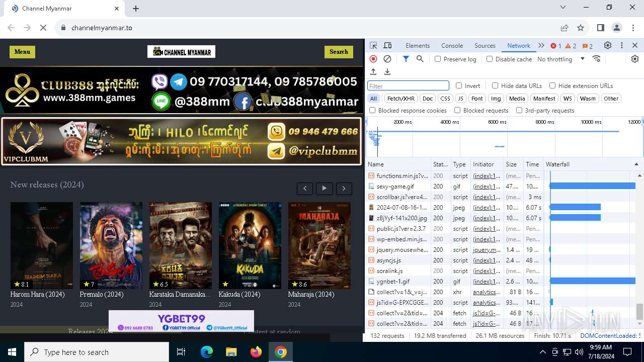Switch to Console tab
The image size is (644, 362).
452,45
